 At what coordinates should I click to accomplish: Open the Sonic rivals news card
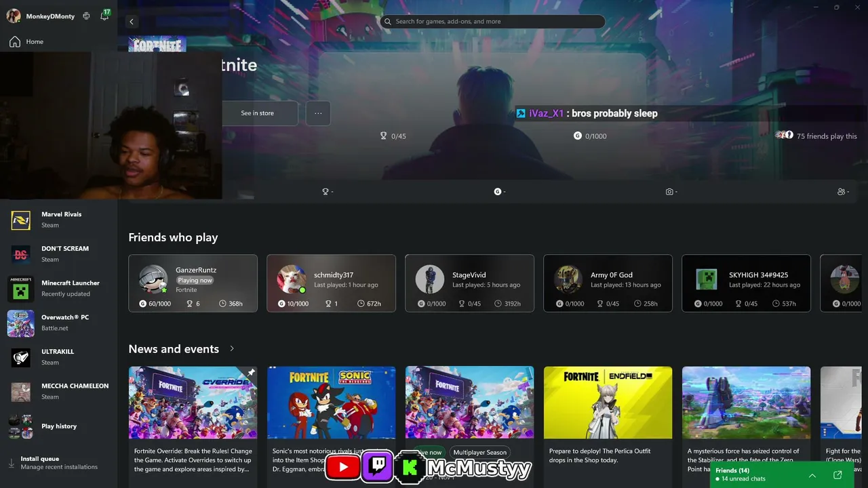[332, 427]
